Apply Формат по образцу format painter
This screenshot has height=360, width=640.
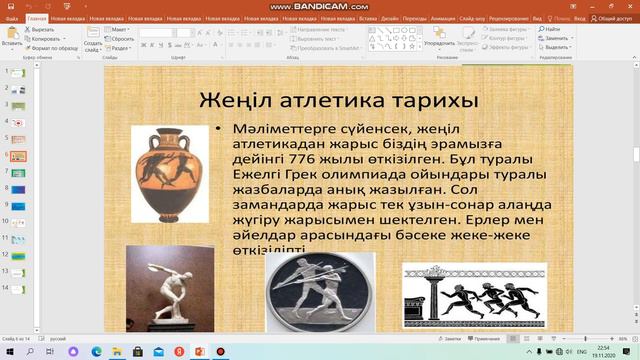click(51, 48)
